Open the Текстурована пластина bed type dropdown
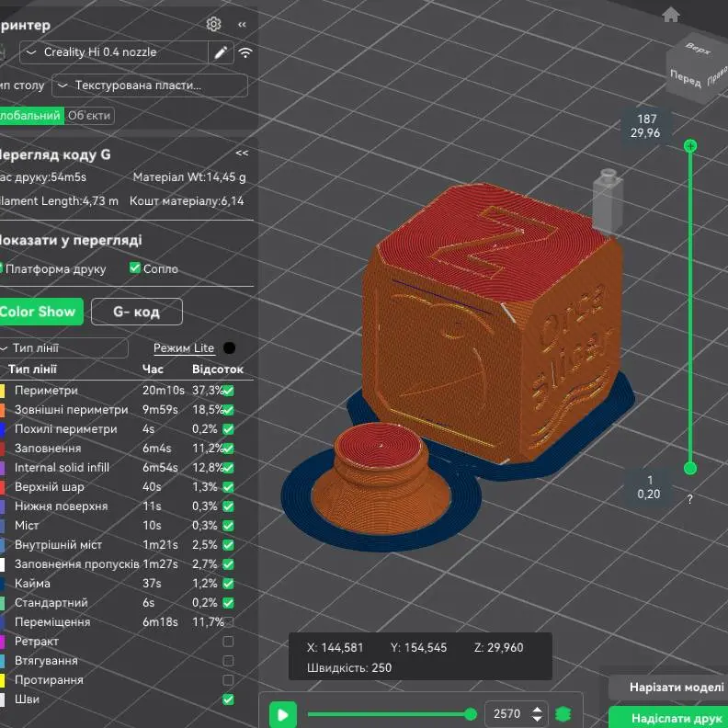Image resolution: width=728 pixels, height=728 pixels. coord(150,85)
